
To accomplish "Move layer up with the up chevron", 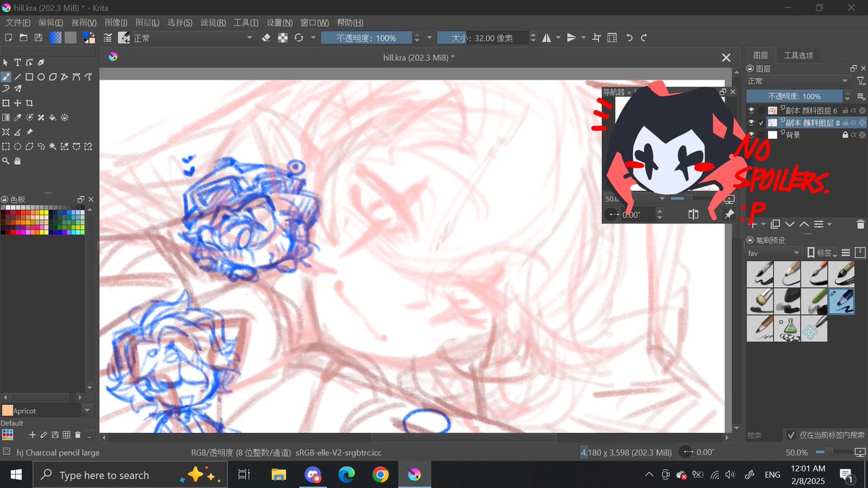I will pyautogui.click(x=804, y=224).
